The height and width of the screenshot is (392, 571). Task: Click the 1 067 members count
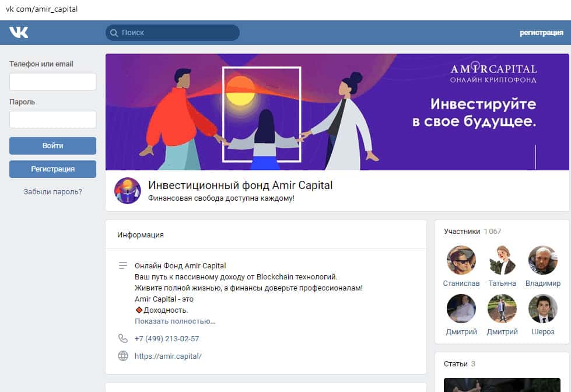point(492,232)
